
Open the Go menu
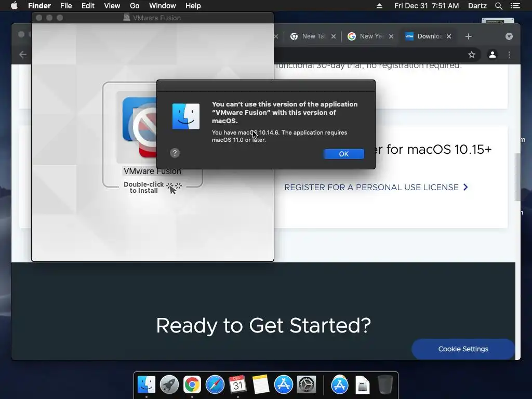pos(135,6)
